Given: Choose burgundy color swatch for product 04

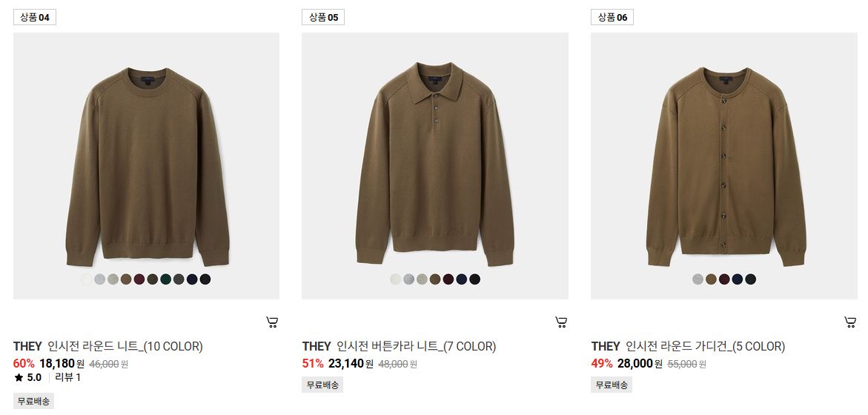Looking at the screenshot, I should tap(139, 279).
